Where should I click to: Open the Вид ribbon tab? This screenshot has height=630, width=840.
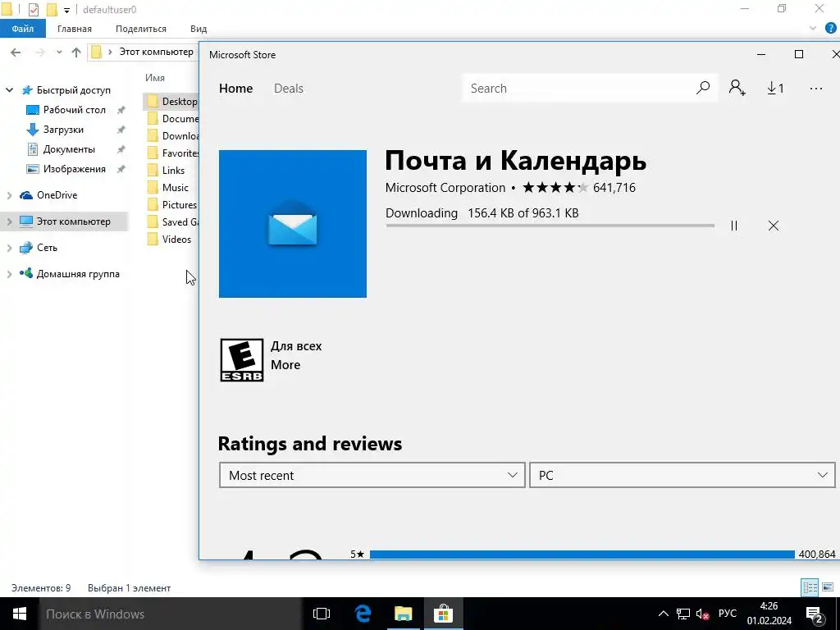(x=199, y=29)
